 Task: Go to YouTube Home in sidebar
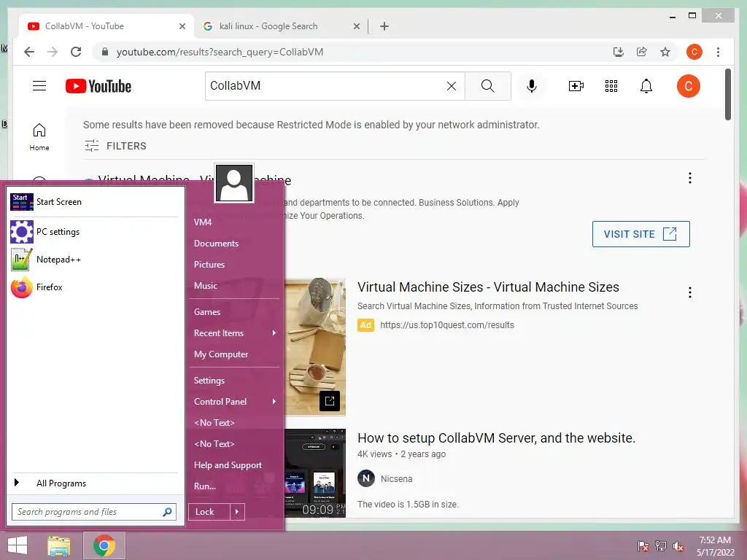pyautogui.click(x=39, y=136)
